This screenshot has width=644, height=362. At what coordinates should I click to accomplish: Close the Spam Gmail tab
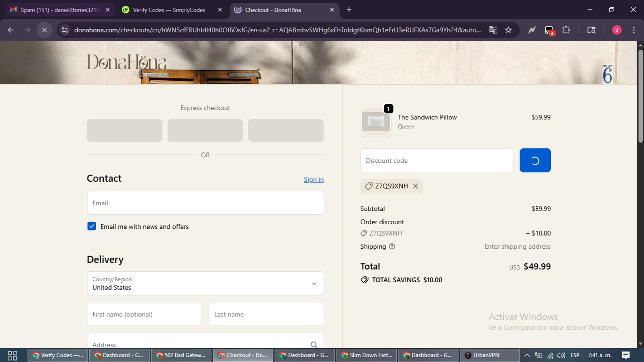(108, 10)
